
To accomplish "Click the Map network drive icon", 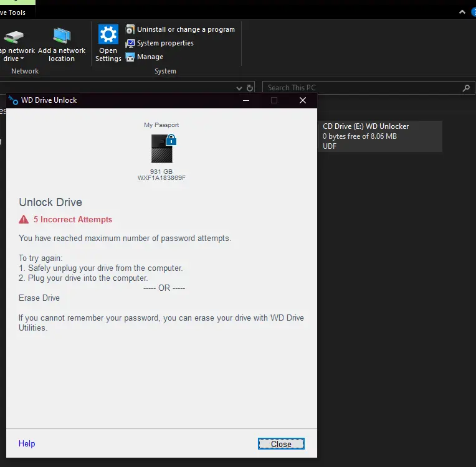I will pos(13,37).
